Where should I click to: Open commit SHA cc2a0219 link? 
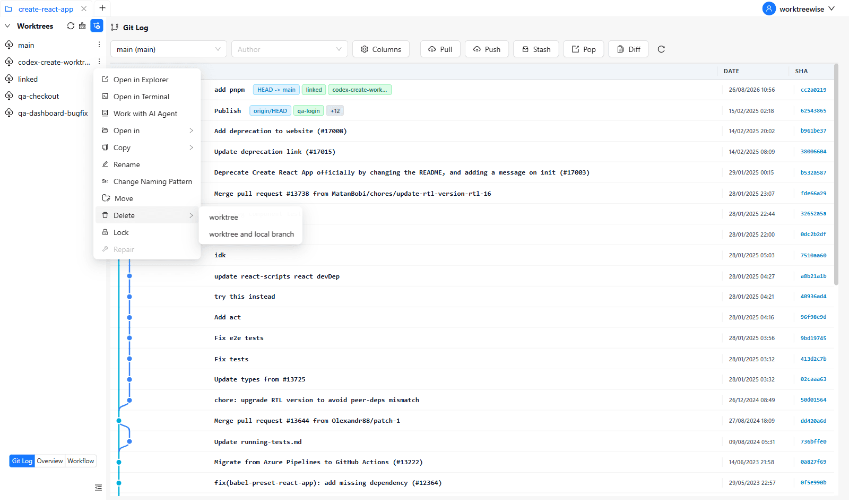[813, 90]
